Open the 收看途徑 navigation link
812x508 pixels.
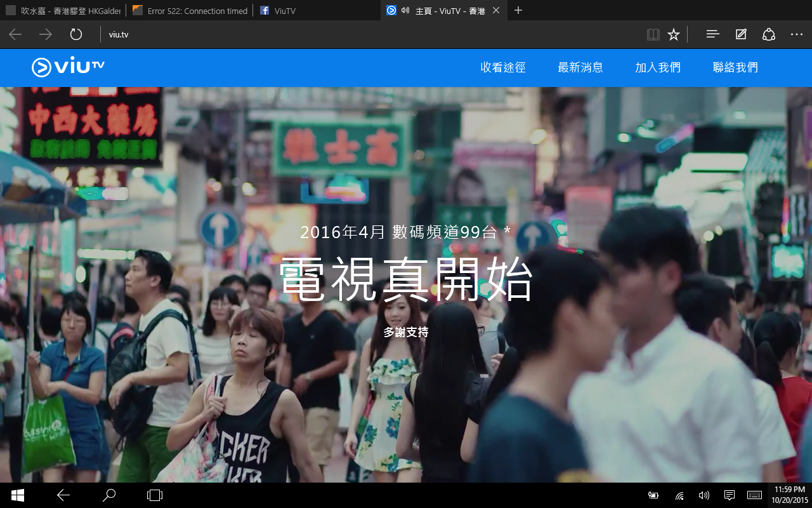[502, 67]
